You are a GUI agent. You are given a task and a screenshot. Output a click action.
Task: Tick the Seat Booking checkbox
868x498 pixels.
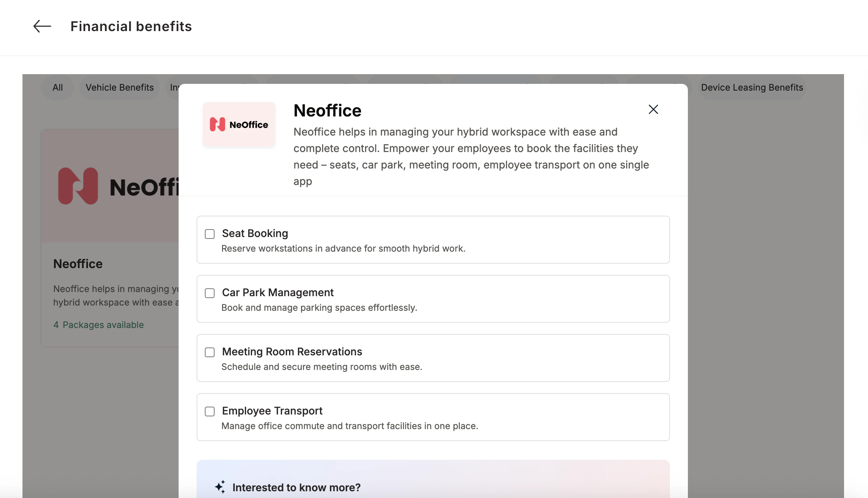coord(210,234)
